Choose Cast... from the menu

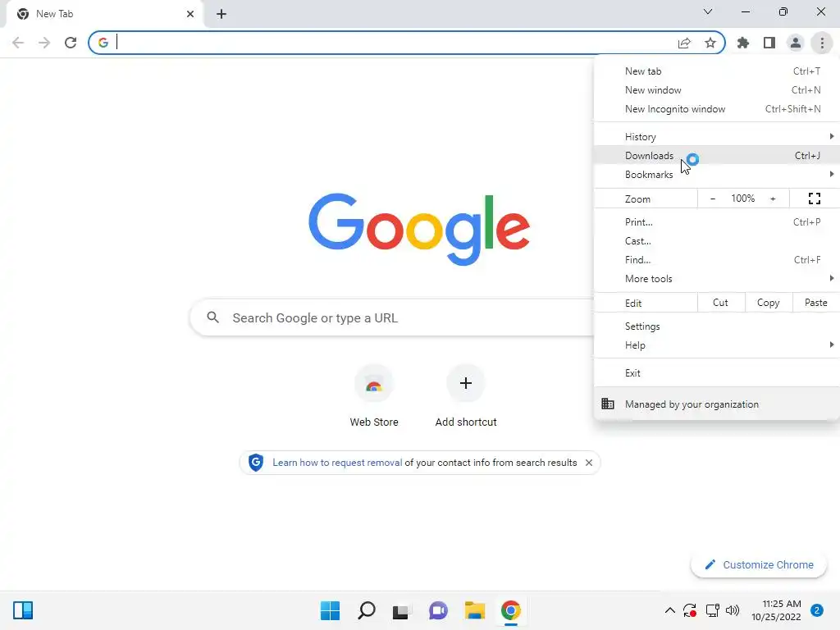click(717, 240)
